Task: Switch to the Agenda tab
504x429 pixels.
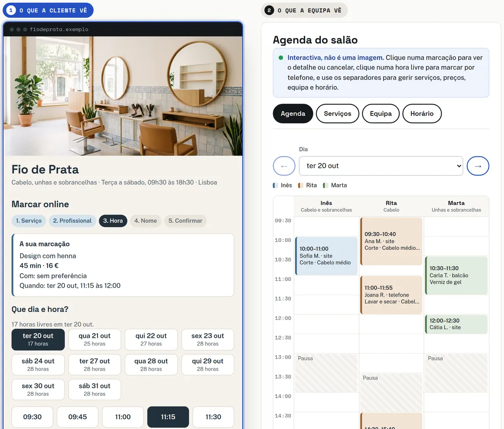Action: (293, 114)
